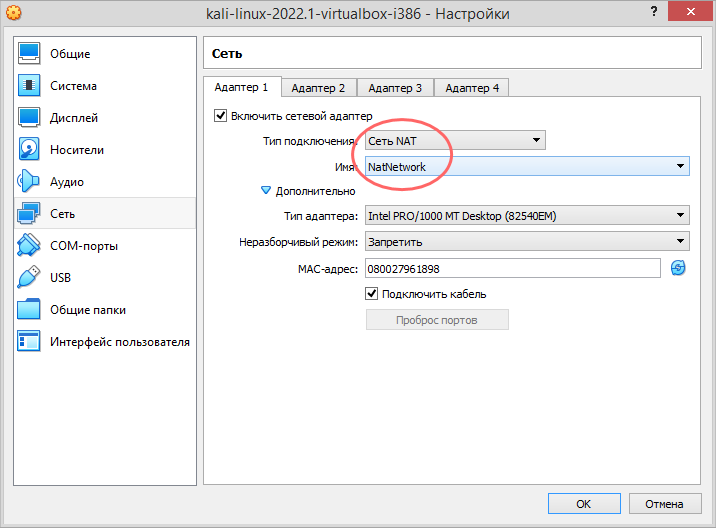Generate a new MAC address
Viewport: 716px width, 528px height.
[x=678, y=268]
